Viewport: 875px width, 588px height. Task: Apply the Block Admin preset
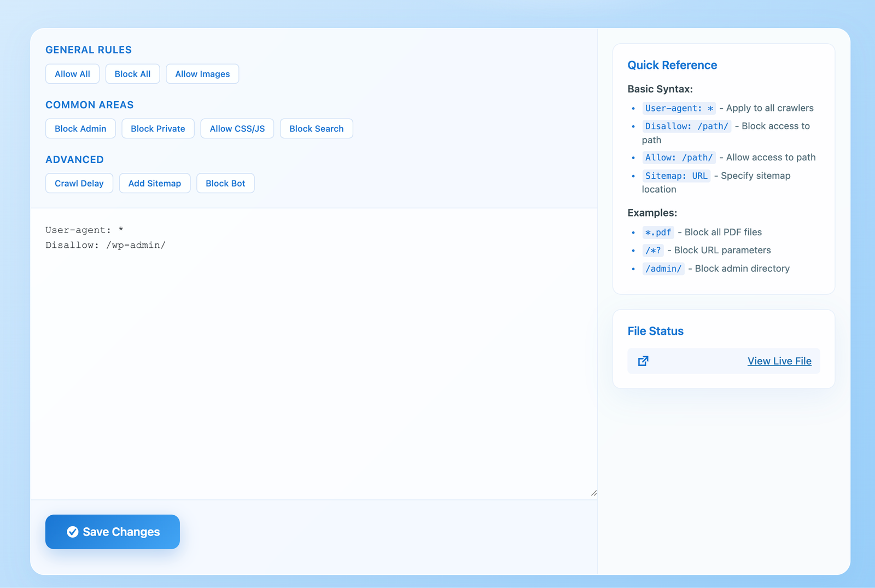pyautogui.click(x=80, y=129)
